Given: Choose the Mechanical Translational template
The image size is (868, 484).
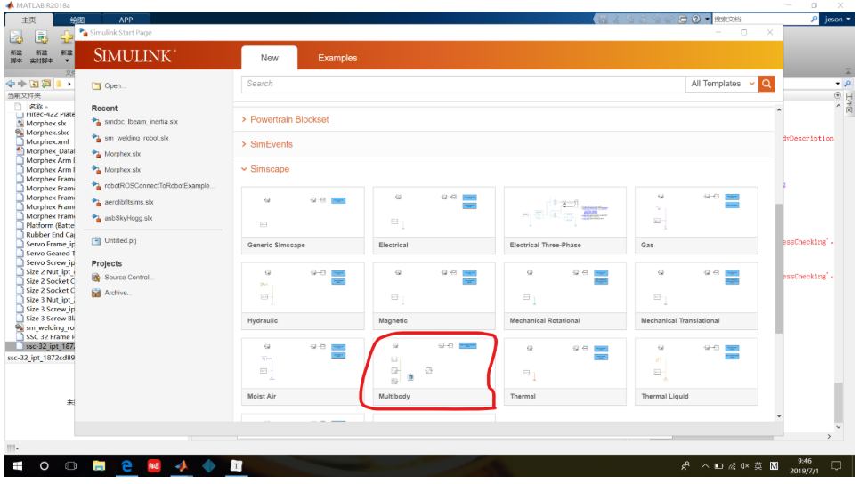Looking at the screenshot, I should [696, 296].
